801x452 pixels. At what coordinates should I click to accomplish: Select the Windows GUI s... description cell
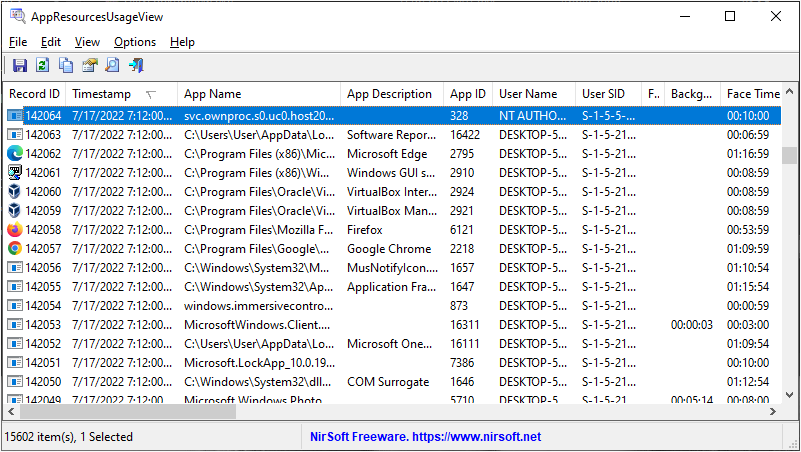[391, 173]
